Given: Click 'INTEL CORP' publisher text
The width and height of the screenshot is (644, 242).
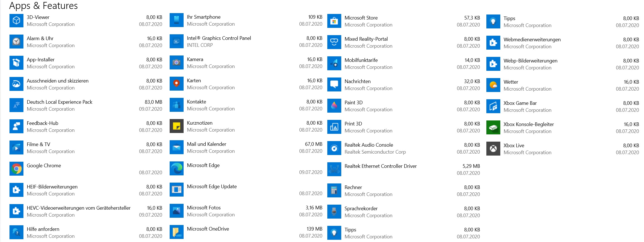Looking at the screenshot, I should (x=200, y=45).
